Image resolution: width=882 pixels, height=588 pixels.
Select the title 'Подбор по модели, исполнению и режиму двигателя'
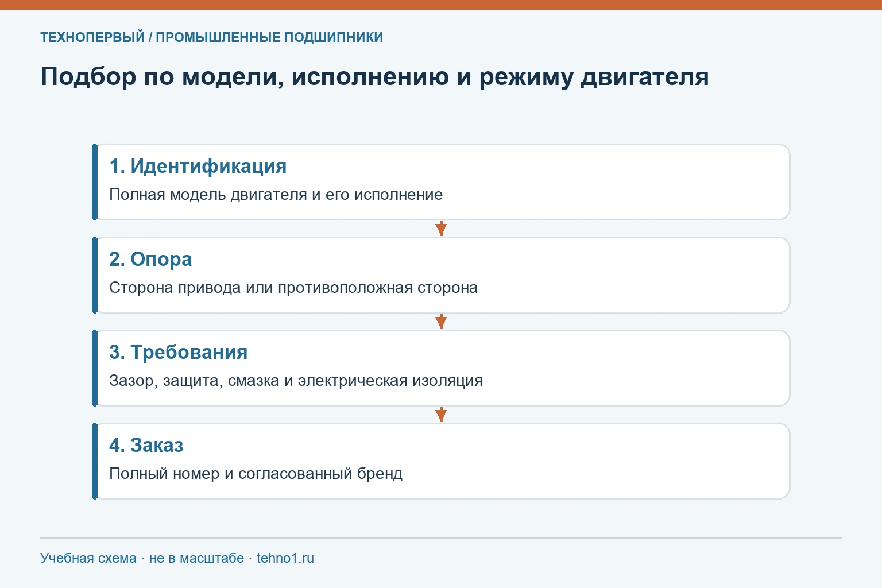[374, 76]
